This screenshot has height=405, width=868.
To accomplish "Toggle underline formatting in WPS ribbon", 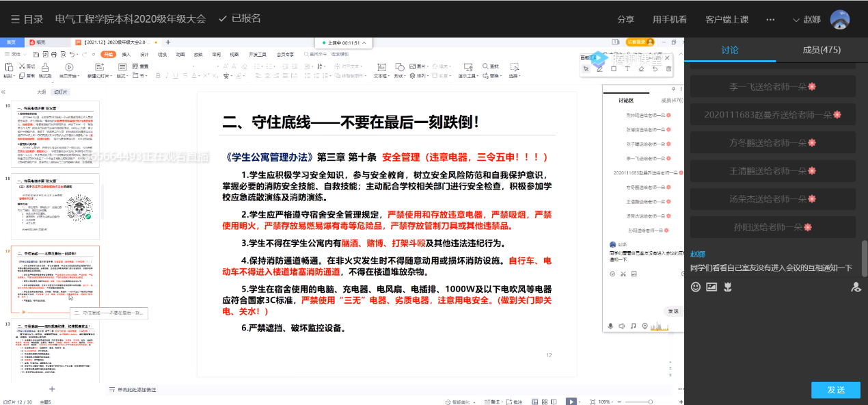I will [x=177, y=75].
